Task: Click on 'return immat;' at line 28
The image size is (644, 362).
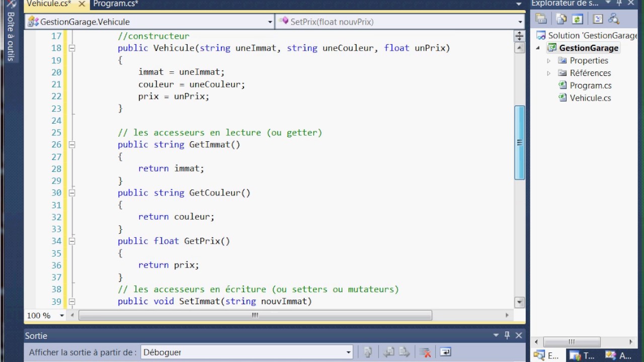Action: (171, 169)
